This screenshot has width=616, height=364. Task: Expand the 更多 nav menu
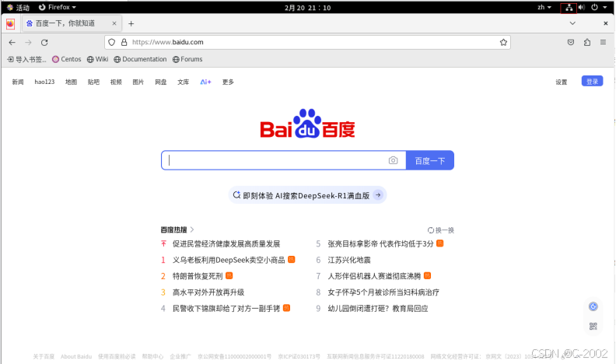[228, 82]
